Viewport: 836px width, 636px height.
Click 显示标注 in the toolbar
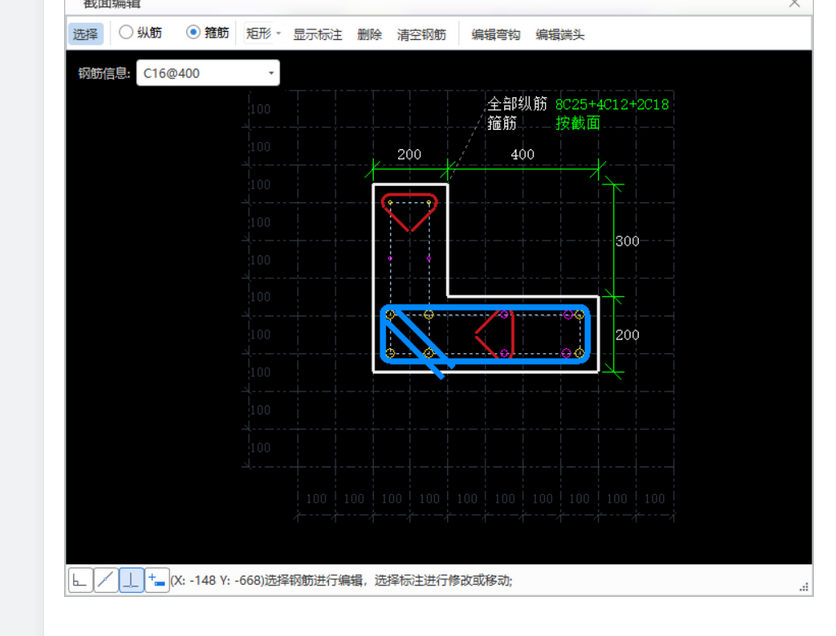[x=317, y=35]
